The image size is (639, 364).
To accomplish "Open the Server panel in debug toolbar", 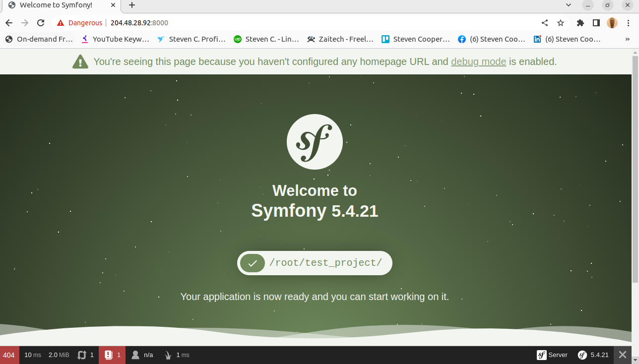I will pyautogui.click(x=552, y=355).
